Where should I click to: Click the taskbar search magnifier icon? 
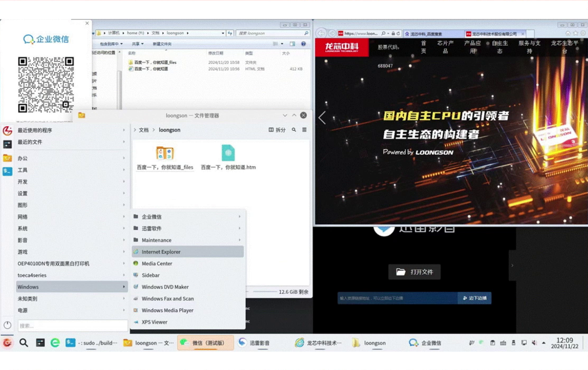tap(24, 342)
